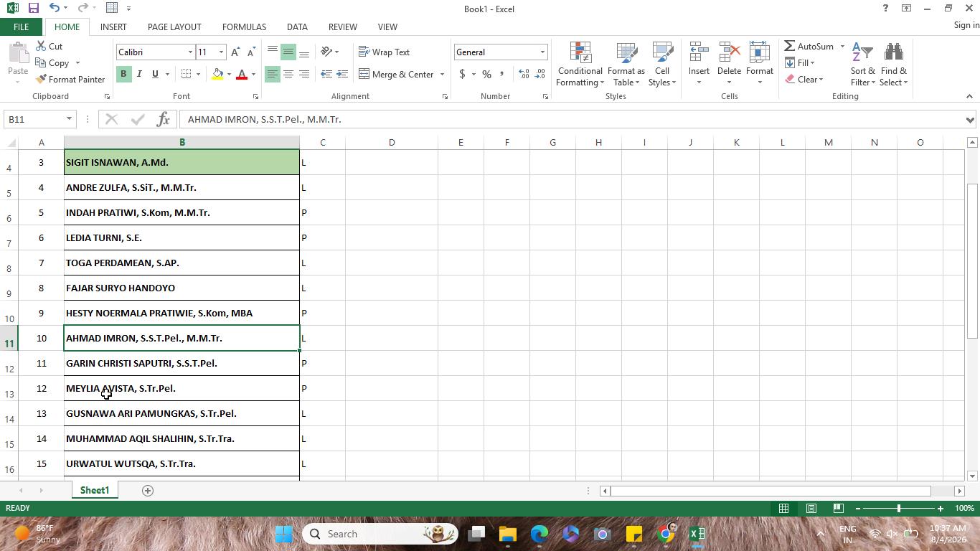Click the Percent Style icon
The image size is (980, 551).
tap(486, 74)
